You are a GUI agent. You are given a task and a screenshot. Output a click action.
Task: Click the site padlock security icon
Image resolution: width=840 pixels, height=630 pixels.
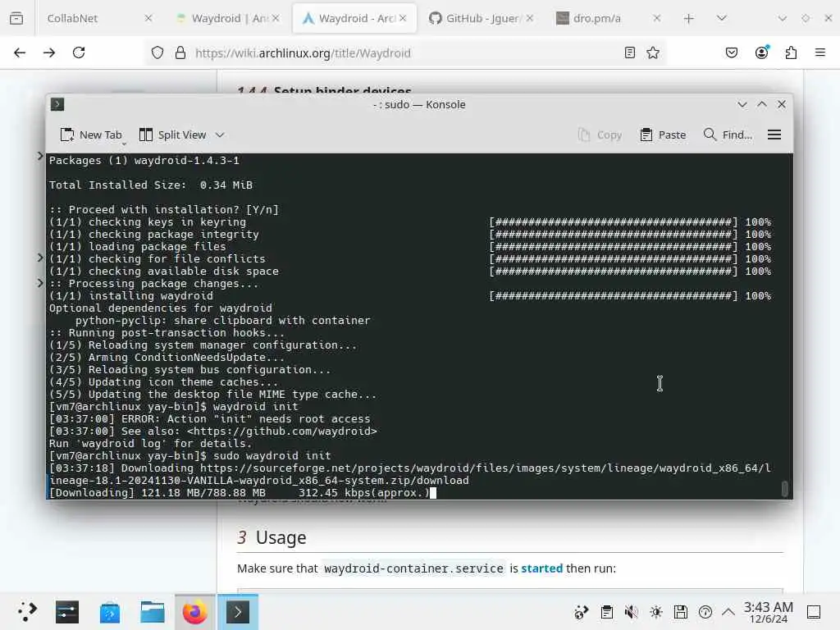180,52
